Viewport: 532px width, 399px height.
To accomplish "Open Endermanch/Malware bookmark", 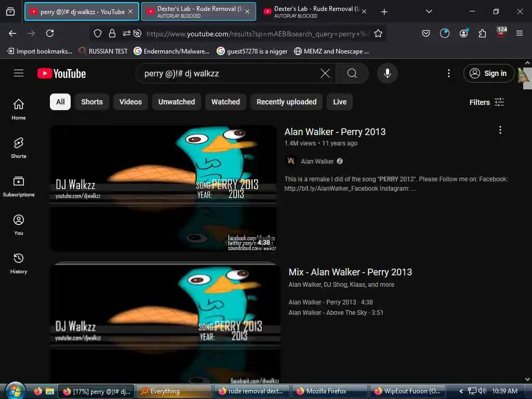I will click(171, 51).
